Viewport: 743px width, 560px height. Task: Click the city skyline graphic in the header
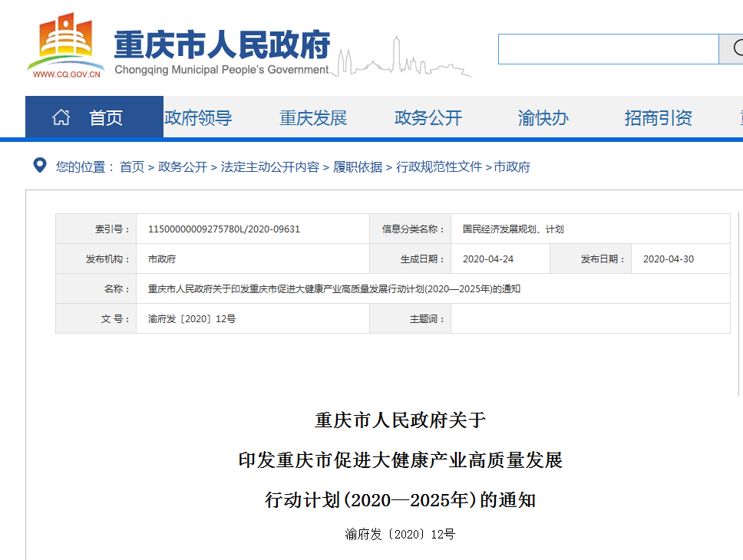[x=405, y=59]
